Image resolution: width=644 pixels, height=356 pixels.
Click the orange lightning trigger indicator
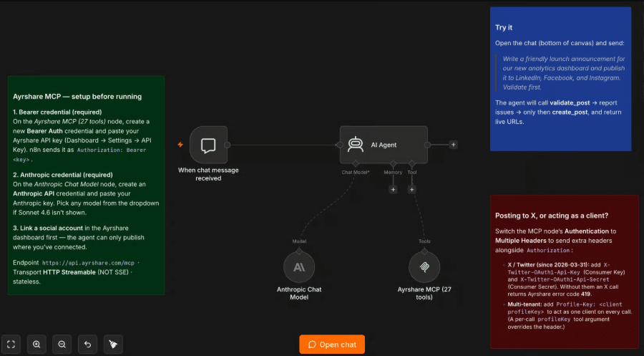pyautogui.click(x=180, y=145)
